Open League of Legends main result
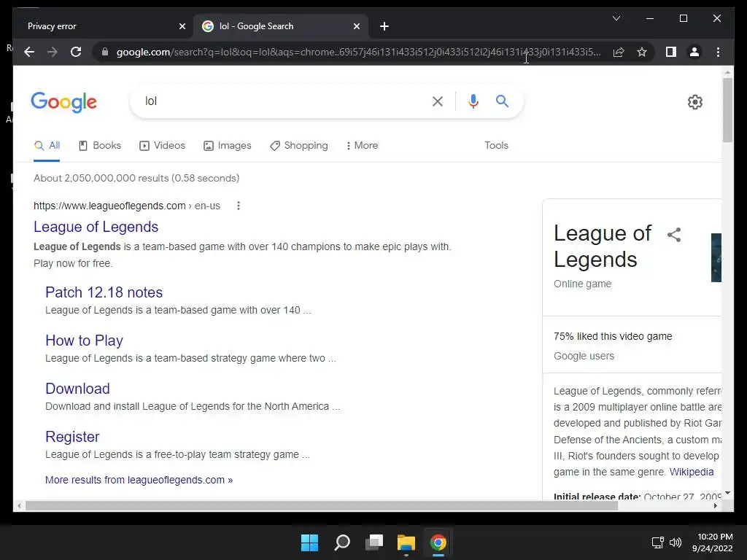This screenshot has width=747, height=560. point(96,227)
